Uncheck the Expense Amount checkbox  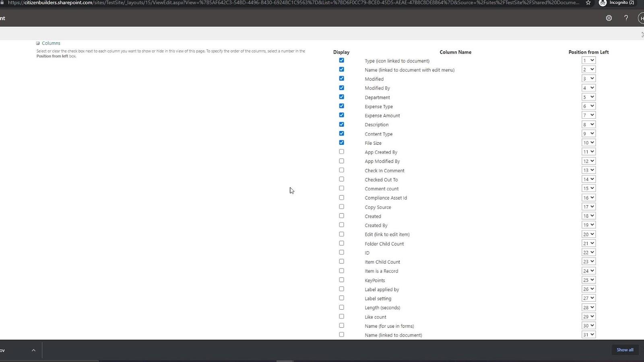click(341, 115)
